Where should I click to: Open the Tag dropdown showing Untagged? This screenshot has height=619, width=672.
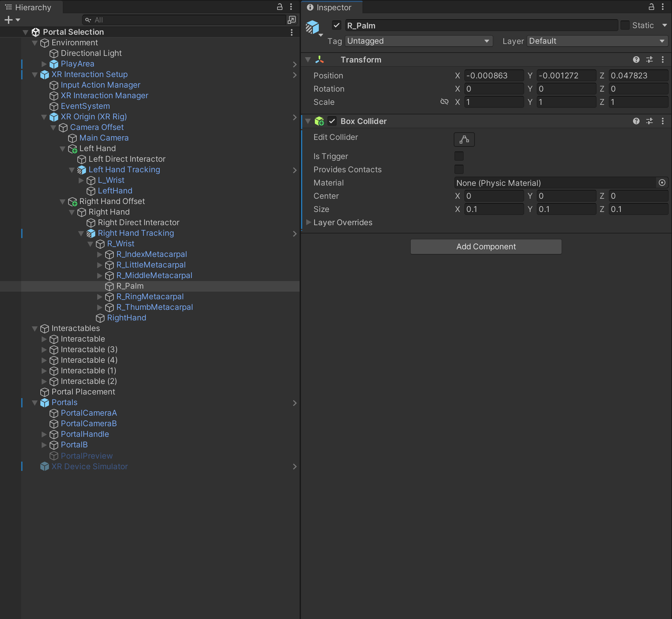[418, 41]
